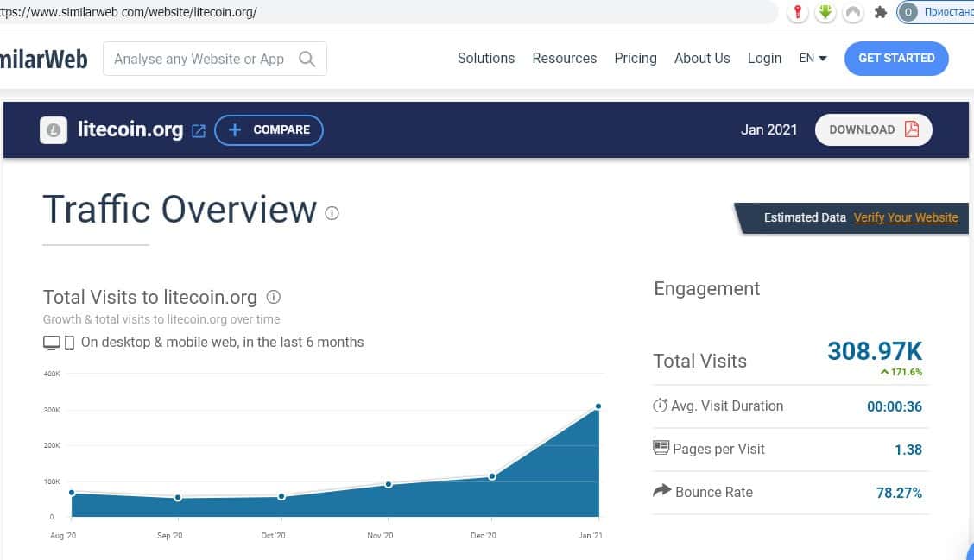Click the Login link
Viewport: 974px width, 560px height.
click(x=764, y=59)
